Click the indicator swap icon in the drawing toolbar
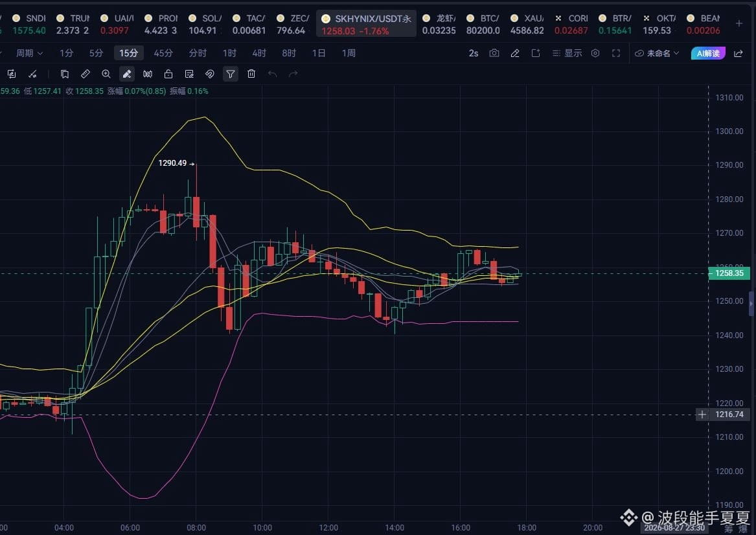Screen dimensions: 756x535 point(12,74)
